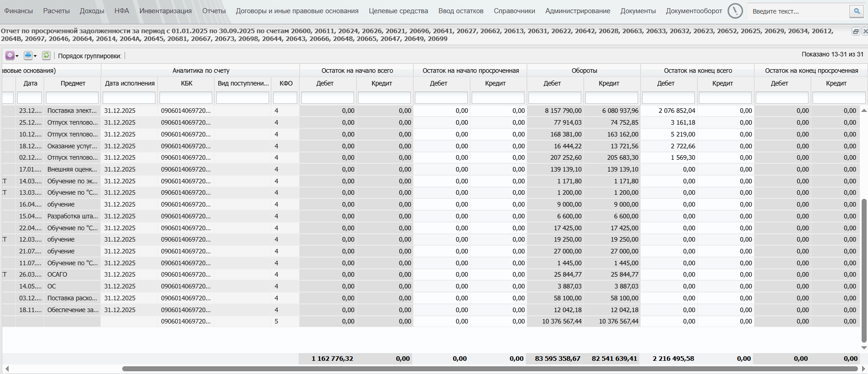Open the Инвентаризация menu
Viewport: 868px width, 374px height.
[165, 11]
